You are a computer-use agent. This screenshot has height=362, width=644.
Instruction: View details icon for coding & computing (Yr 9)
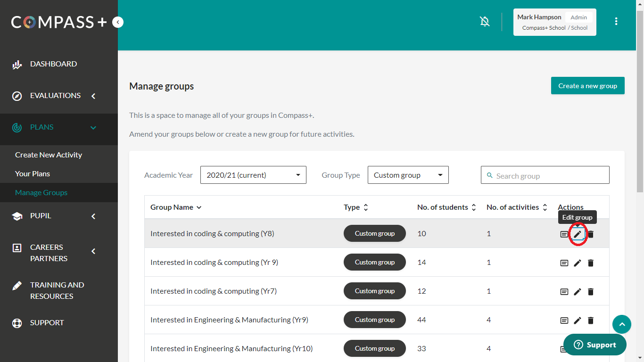point(564,263)
